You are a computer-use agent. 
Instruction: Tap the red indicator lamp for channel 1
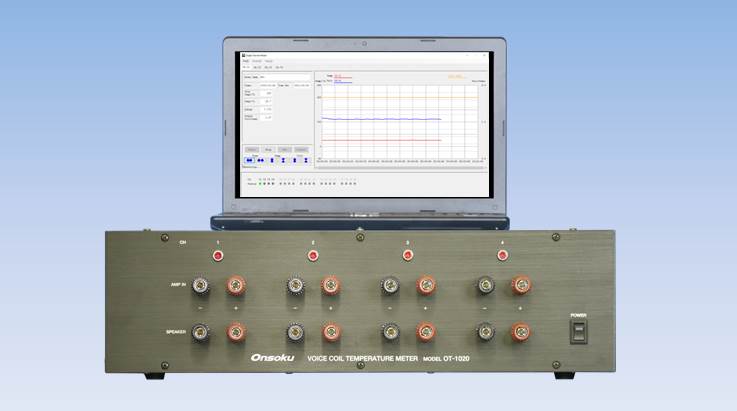tap(218, 256)
